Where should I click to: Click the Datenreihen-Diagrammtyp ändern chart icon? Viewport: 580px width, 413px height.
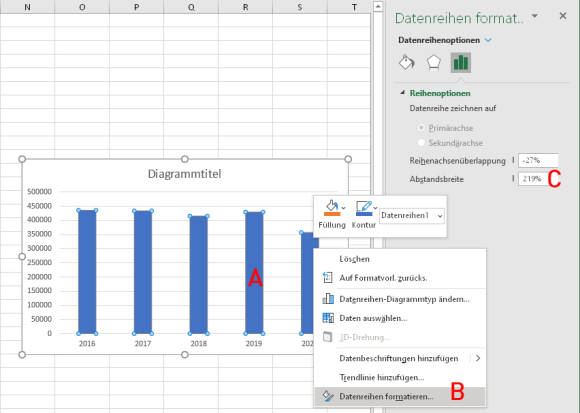point(328,298)
